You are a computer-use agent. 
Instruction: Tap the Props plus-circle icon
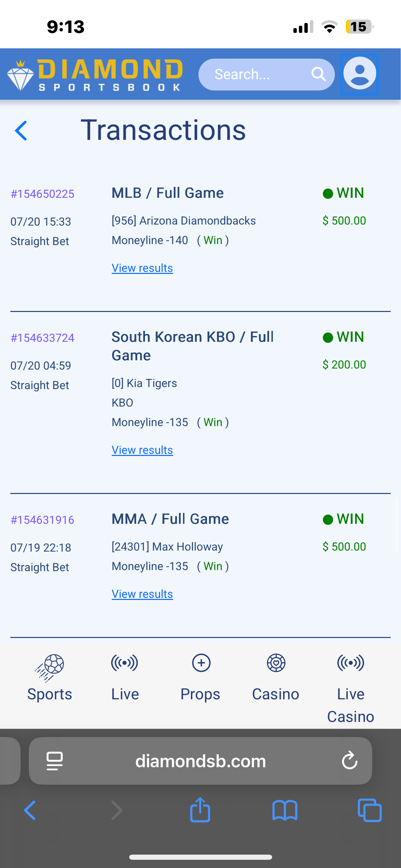point(201,663)
